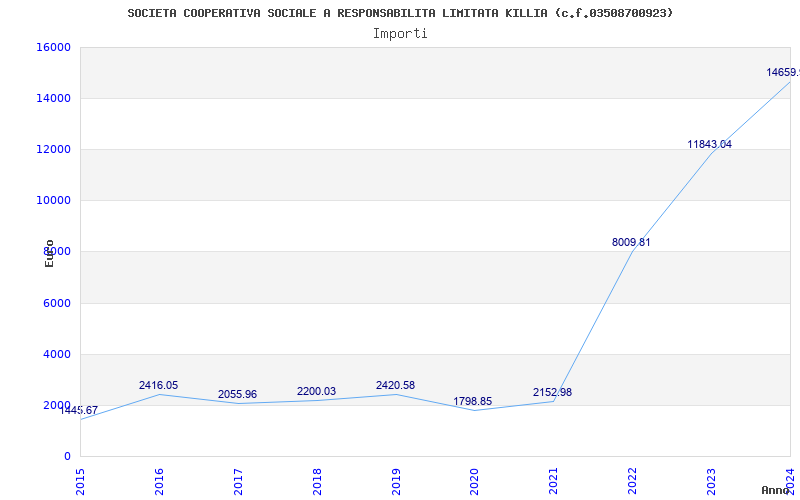Select the 2055.96 data label
800x500 pixels.
[x=237, y=394]
